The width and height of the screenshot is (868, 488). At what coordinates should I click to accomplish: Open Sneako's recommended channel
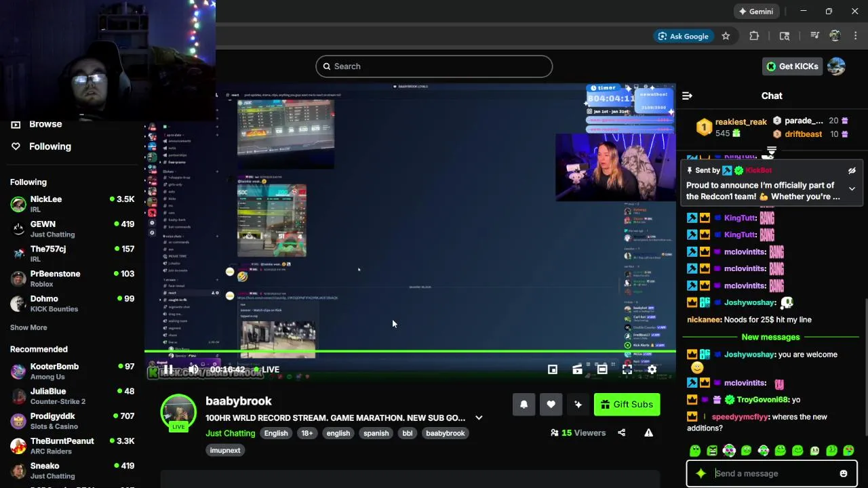point(73,470)
